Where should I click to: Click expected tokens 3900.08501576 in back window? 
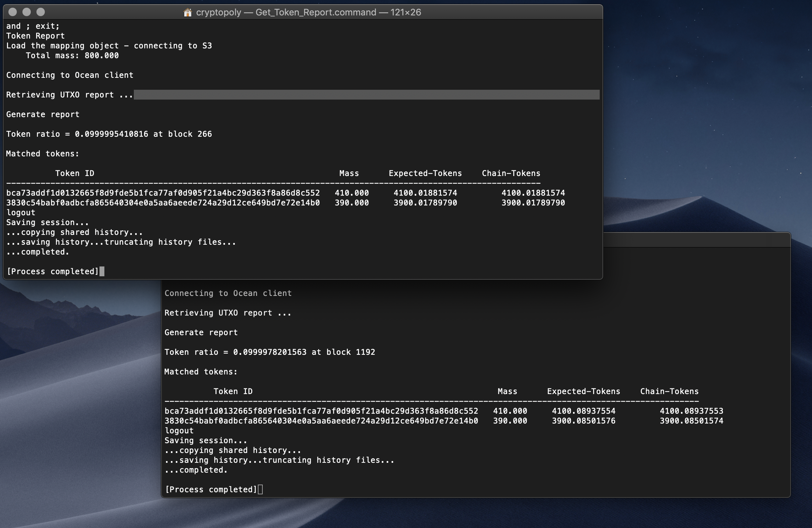pyautogui.click(x=584, y=421)
